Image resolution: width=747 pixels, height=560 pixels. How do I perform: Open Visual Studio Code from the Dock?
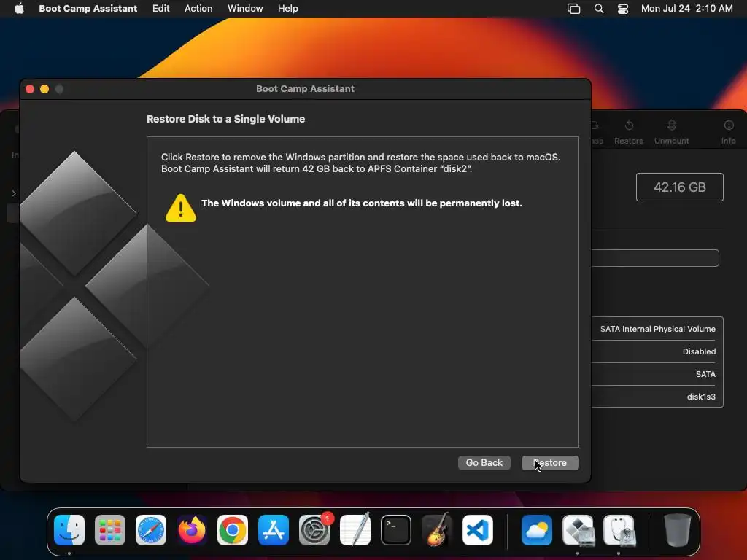coord(478,530)
